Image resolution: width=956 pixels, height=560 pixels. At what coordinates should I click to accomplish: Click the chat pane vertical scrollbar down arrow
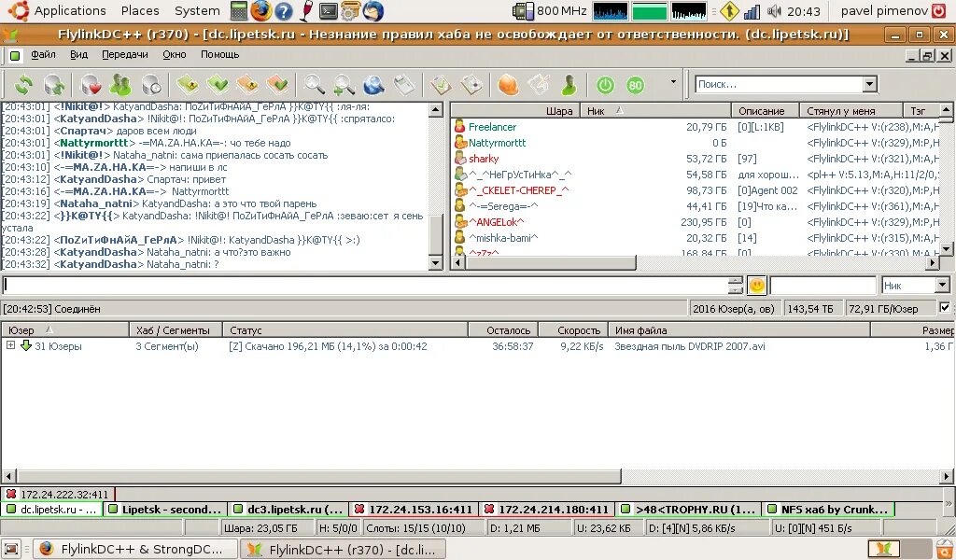tap(436, 263)
